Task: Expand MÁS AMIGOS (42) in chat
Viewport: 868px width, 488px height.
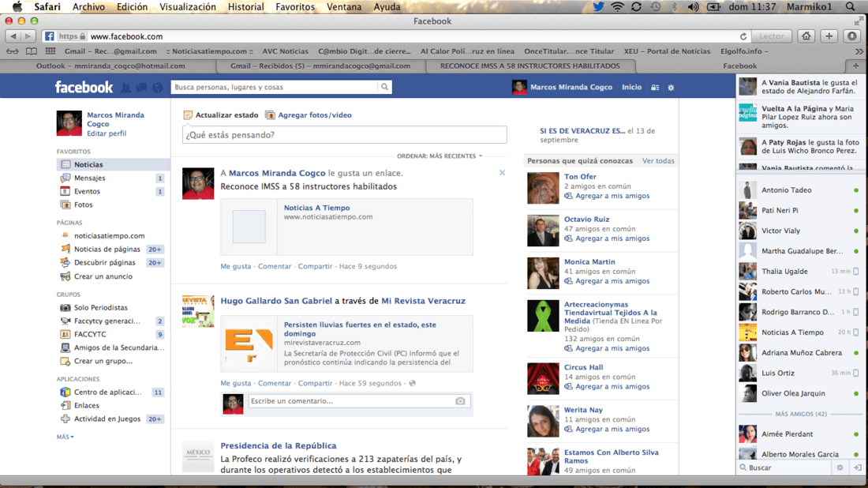Action: [801, 414]
